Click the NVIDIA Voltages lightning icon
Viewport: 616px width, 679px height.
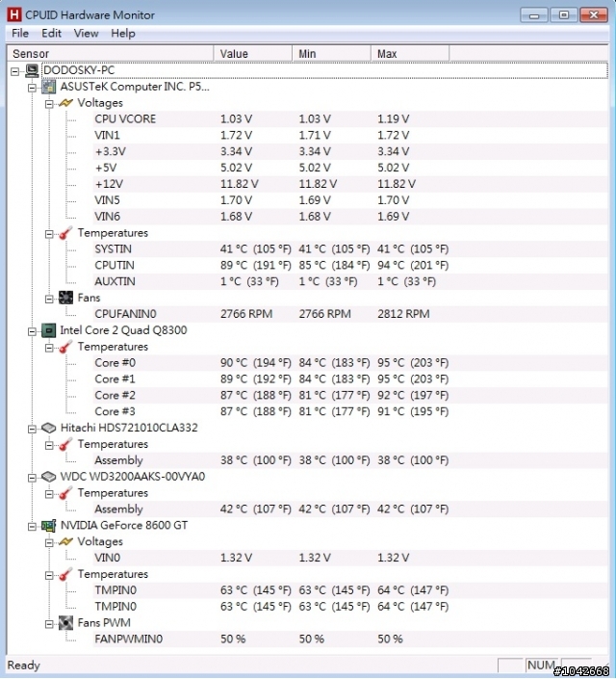pyautogui.click(x=65, y=541)
